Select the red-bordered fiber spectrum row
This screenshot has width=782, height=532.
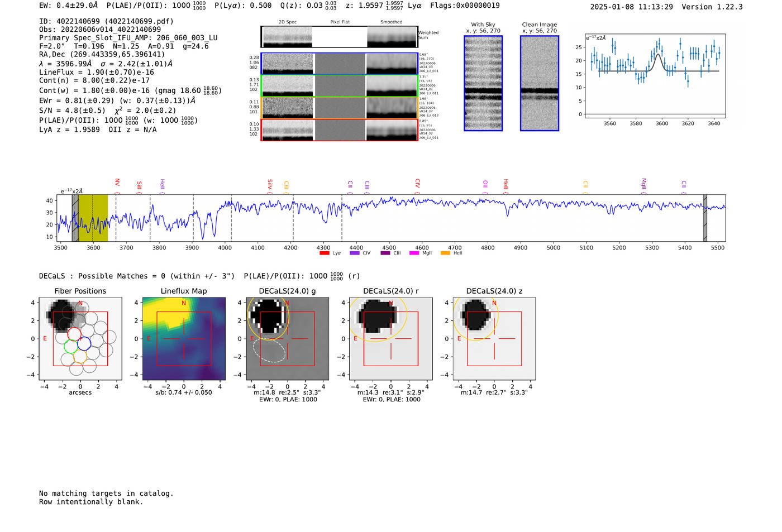pos(340,130)
